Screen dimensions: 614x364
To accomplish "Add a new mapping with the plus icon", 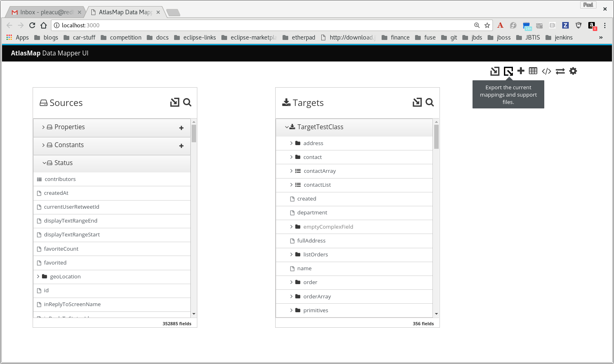I will click(x=521, y=71).
